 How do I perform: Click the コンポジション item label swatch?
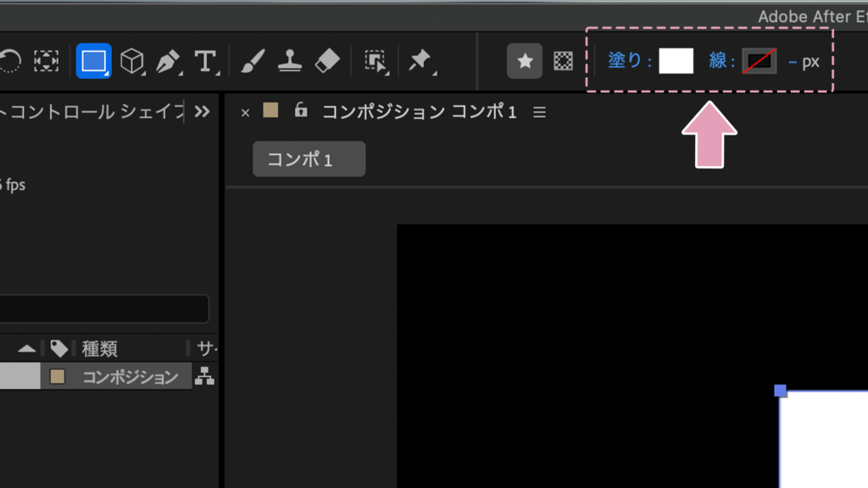click(x=58, y=377)
